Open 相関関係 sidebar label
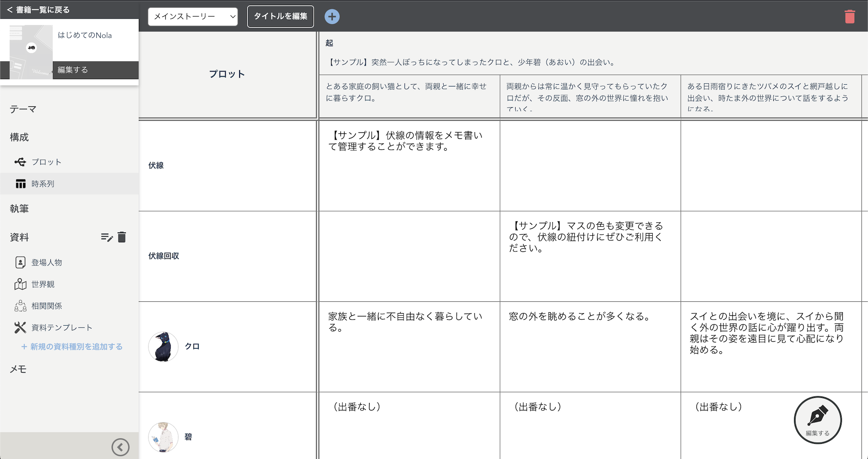This screenshot has width=868, height=459. click(x=47, y=306)
